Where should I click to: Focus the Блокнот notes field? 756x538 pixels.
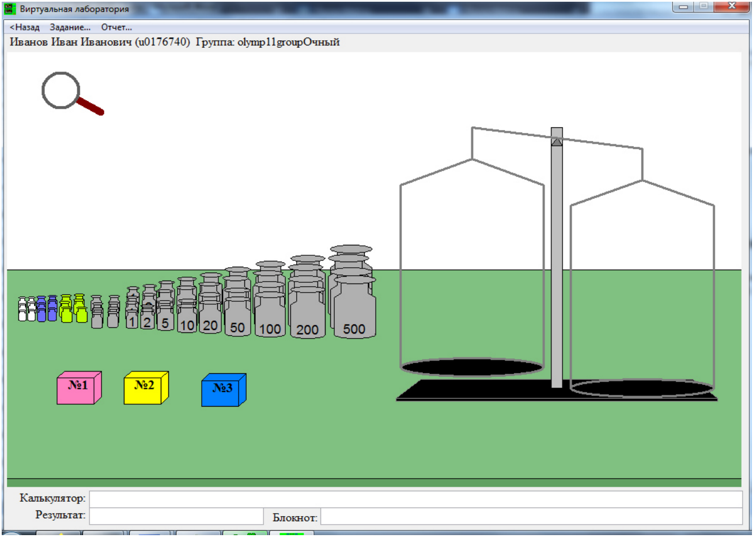coord(531,516)
